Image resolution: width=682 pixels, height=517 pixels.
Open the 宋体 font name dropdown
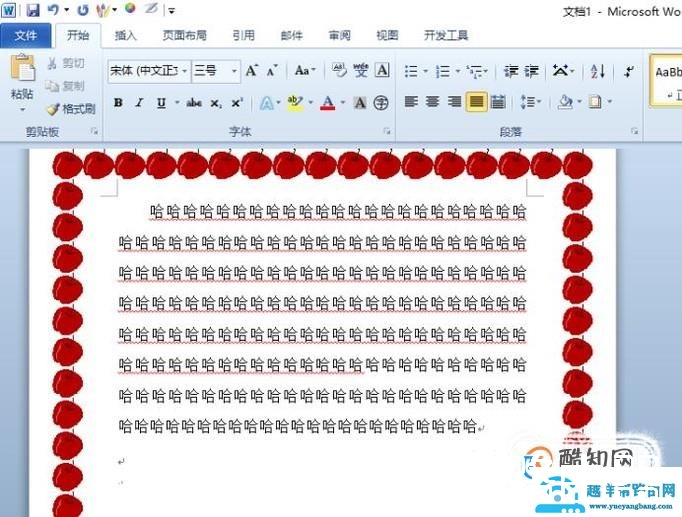(184, 71)
